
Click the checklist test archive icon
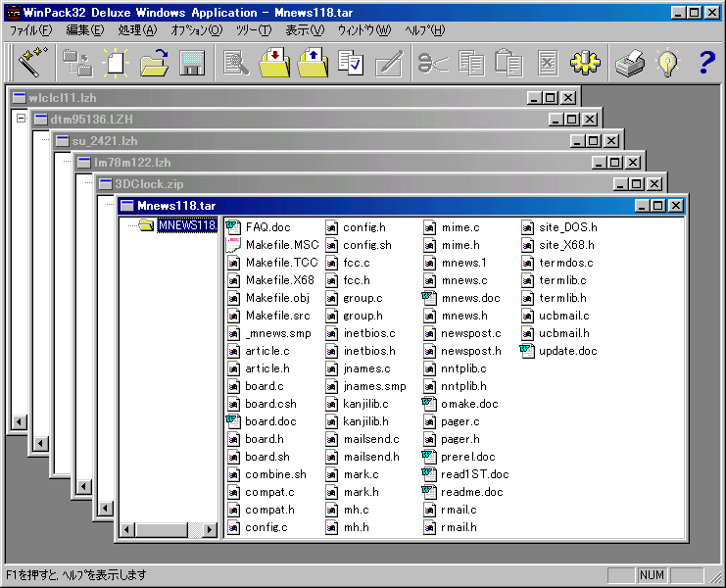click(351, 62)
